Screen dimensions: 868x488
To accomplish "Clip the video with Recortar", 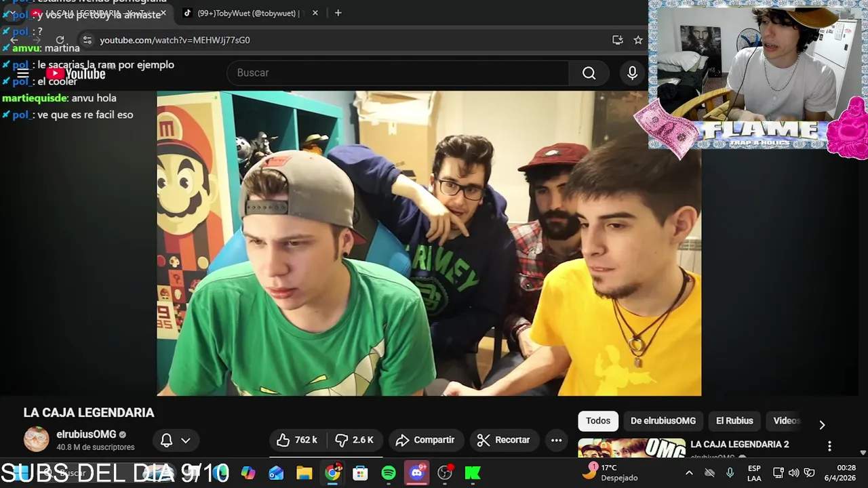I will 504,440.
